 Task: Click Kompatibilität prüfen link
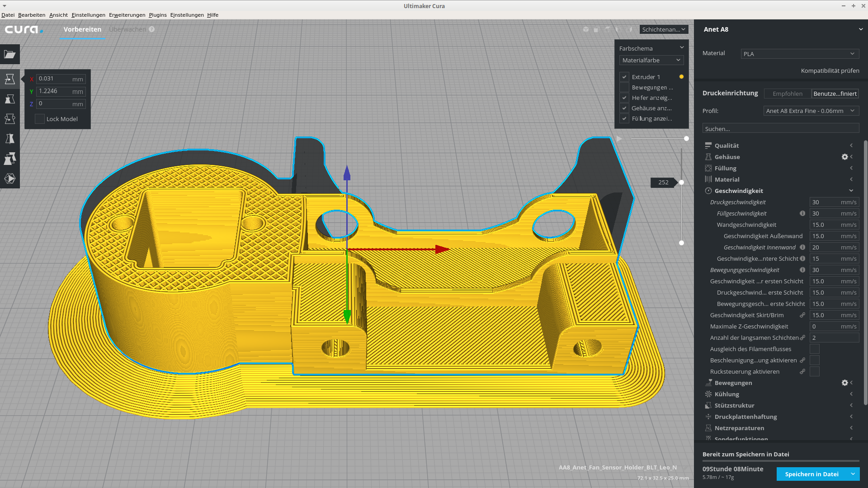830,70
